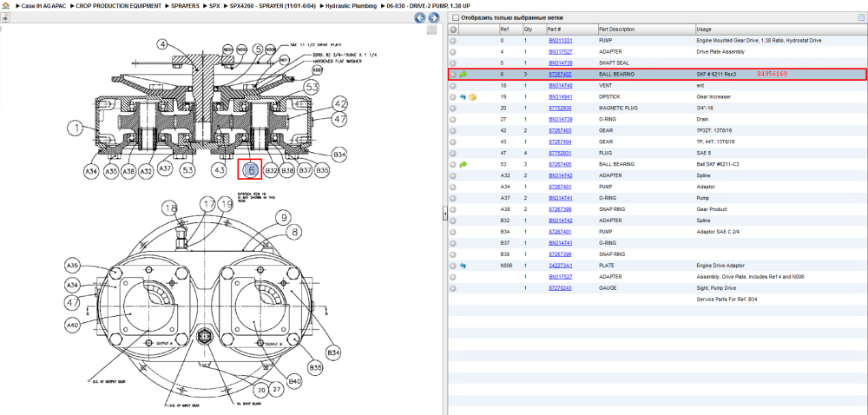Click the add-all plus icon in the table header

click(453, 30)
